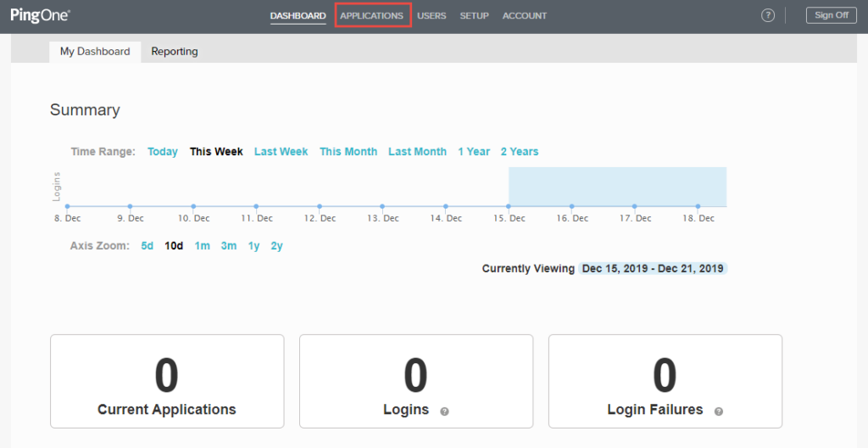Change axis zoom to 1m

tap(202, 246)
